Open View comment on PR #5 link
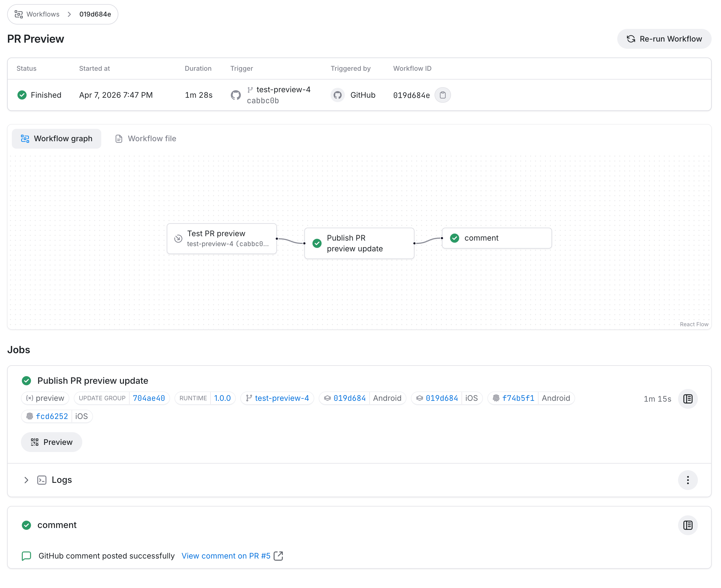This screenshot has width=721, height=588. [x=226, y=556]
